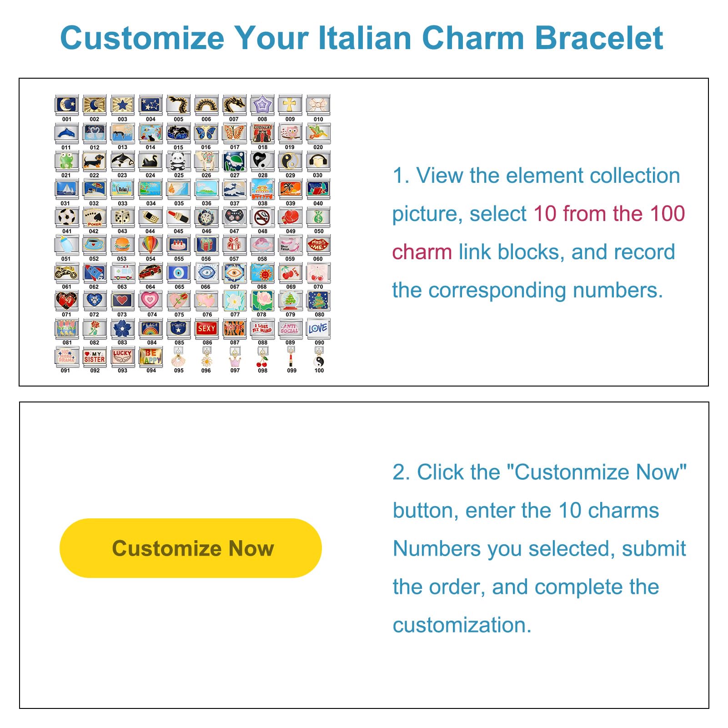Select the dangling yin-yang charm 100
This screenshot has width=728, height=728.
pyautogui.click(x=319, y=359)
